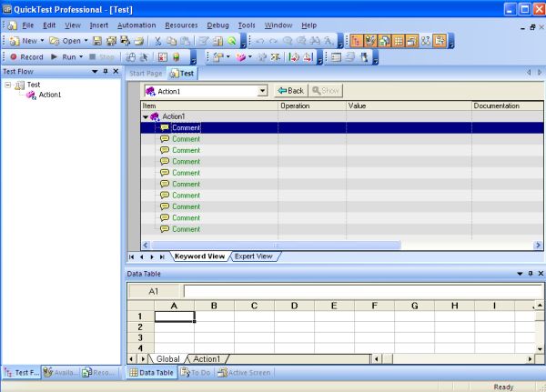Expand the dropdown arrow next to Open
The height and width of the screenshot is (392, 546).
click(x=86, y=41)
